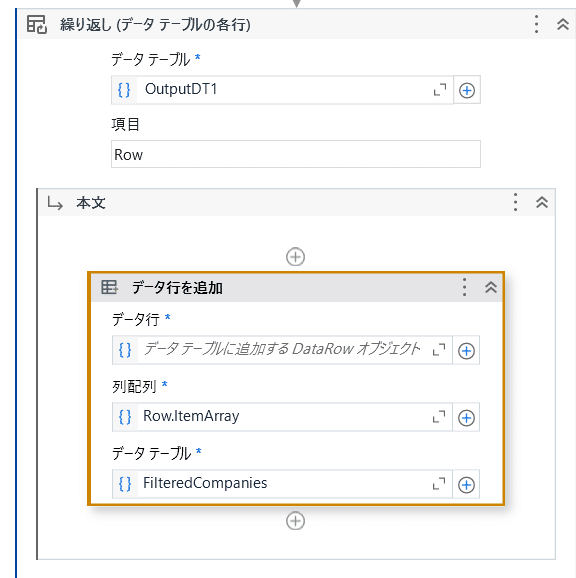Expand editor for FilteredCompanies field
Viewport: 576px width, 578px height.
[x=439, y=484]
